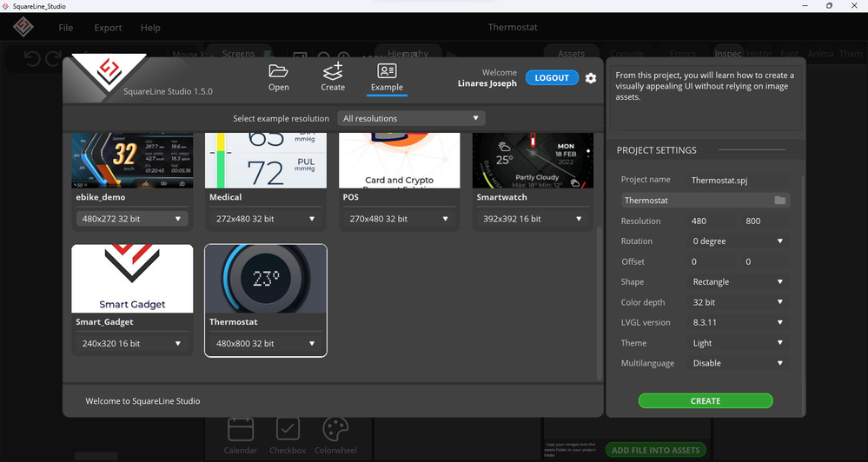Screen dimensions: 868x462
Task: Open POS 270x480 32 bit dropdown
Action: coord(399,219)
